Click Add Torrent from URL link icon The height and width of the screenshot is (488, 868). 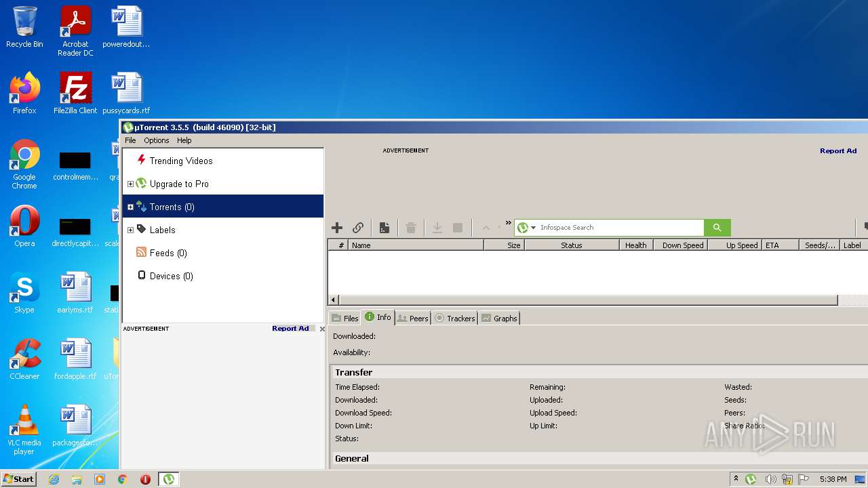pyautogui.click(x=358, y=228)
